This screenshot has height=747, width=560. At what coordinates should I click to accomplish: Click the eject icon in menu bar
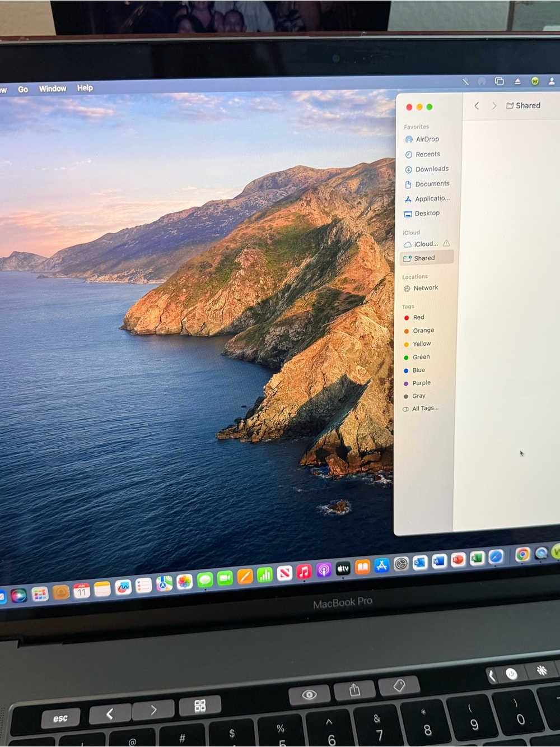click(x=517, y=81)
